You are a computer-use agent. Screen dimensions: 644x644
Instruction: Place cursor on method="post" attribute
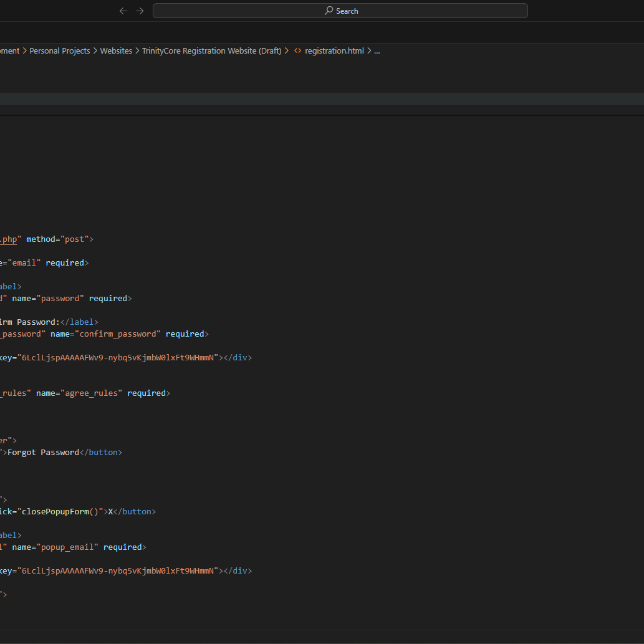(59, 239)
